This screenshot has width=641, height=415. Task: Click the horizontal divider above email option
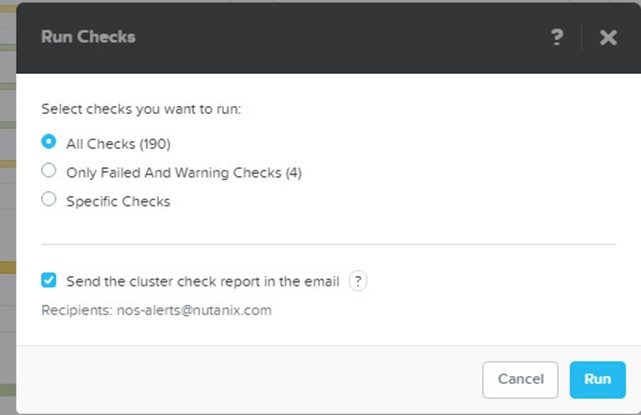click(328, 245)
